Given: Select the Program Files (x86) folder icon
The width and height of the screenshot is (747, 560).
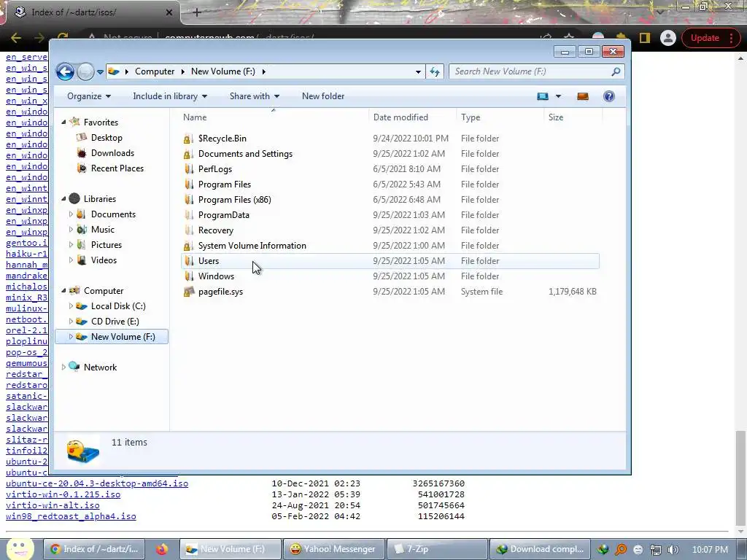Looking at the screenshot, I should point(189,200).
